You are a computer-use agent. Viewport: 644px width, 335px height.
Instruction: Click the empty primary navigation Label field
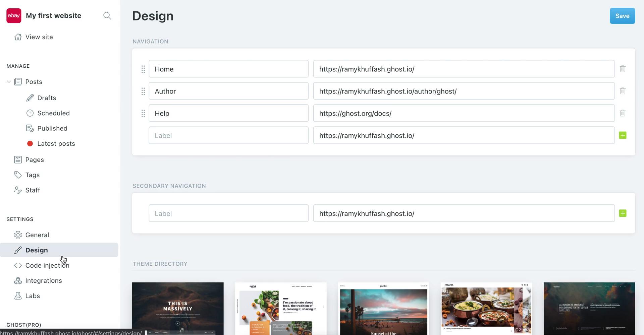[228, 135]
